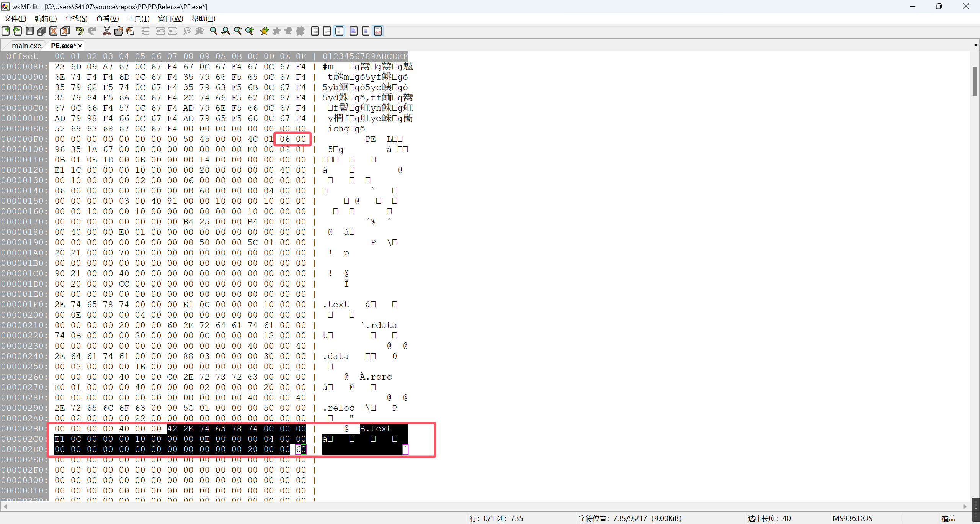The image size is (980, 524).
Task: Select the PE.exe* tab
Action: pyautogui.click(x=63, y=46)
